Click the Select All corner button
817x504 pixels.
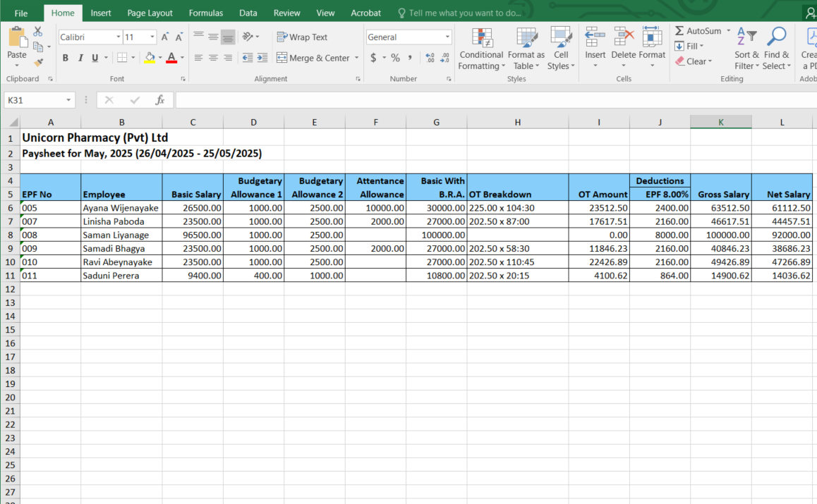coord(11,122)
